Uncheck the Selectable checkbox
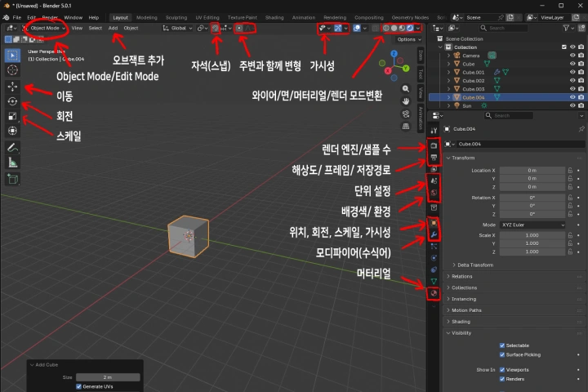The width and height of the screenshot is (588, 392). (502, 345)
